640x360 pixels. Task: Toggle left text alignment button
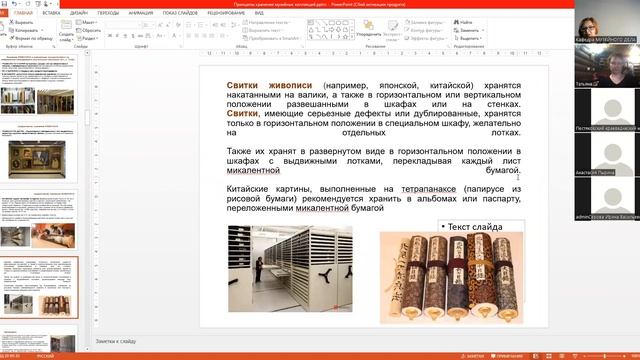[189, 36]
